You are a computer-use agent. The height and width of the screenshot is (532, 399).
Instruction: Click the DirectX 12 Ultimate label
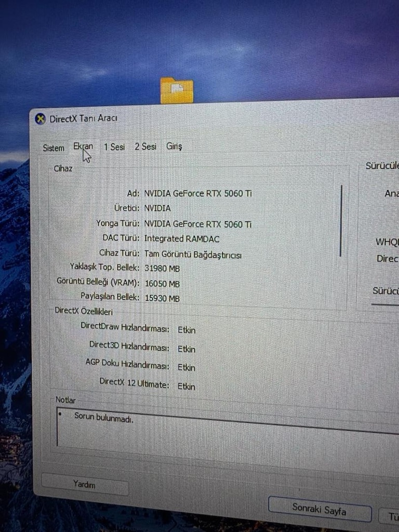coord(135,383)
